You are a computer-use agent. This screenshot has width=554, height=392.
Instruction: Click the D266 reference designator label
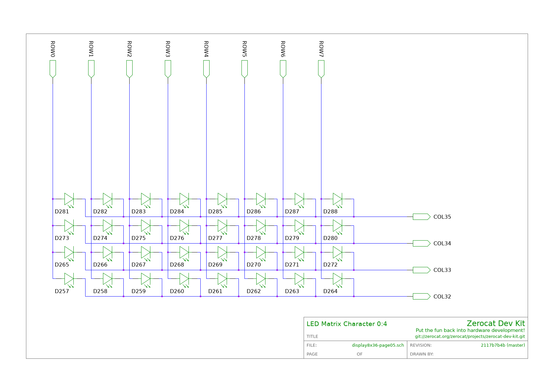coord(100,265)
